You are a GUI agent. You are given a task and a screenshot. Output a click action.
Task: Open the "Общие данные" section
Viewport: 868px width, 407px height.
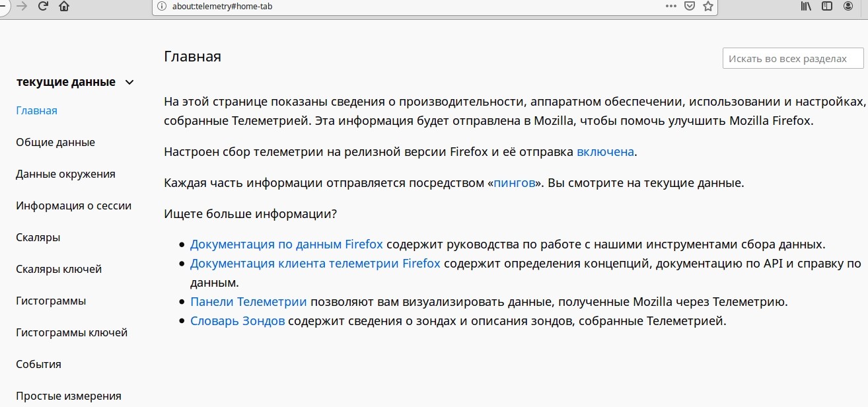tap(55, 142)
